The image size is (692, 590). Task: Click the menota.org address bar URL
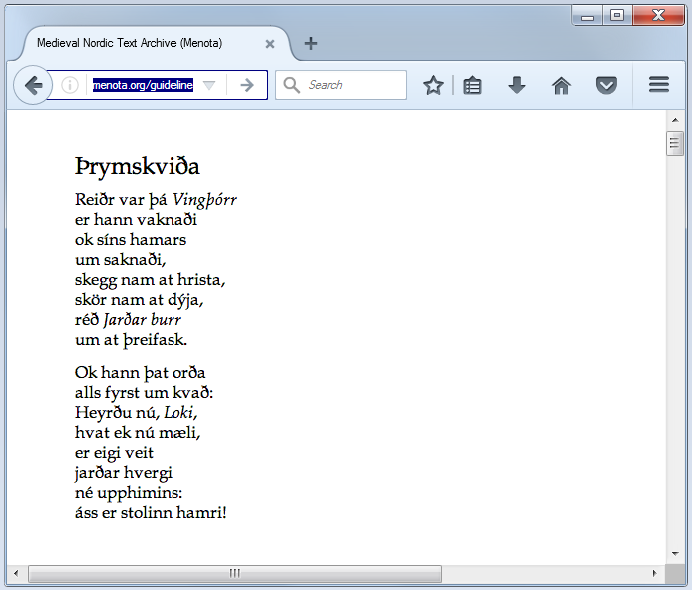(x=142, y=86)
